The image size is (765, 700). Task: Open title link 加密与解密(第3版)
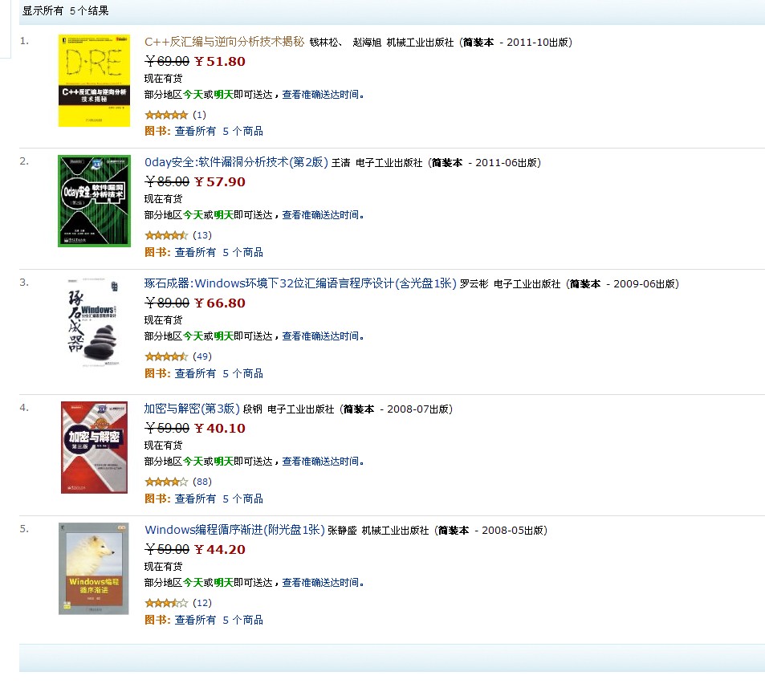[x=192, y=409]
